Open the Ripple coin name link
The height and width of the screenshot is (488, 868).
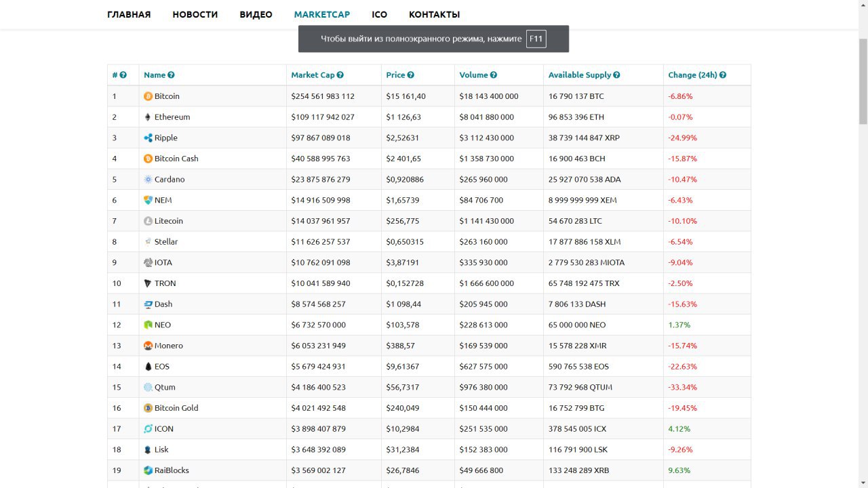[x=166, y=138]
